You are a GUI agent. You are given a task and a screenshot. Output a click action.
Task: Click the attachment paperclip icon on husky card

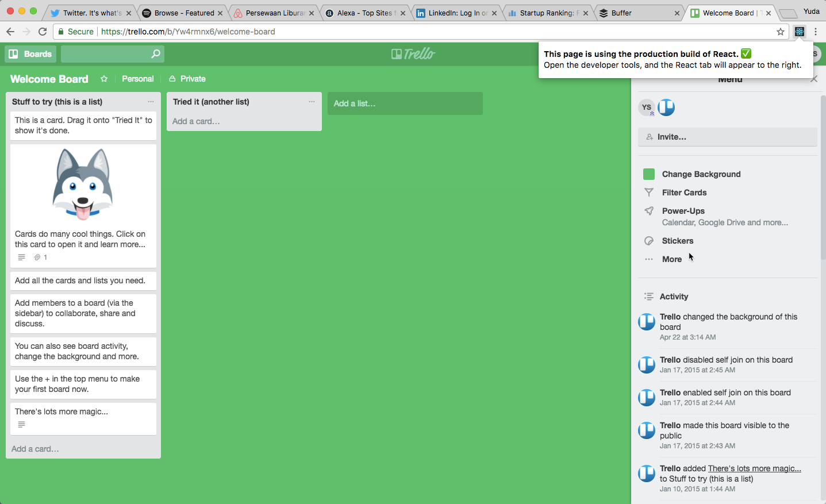37,257
